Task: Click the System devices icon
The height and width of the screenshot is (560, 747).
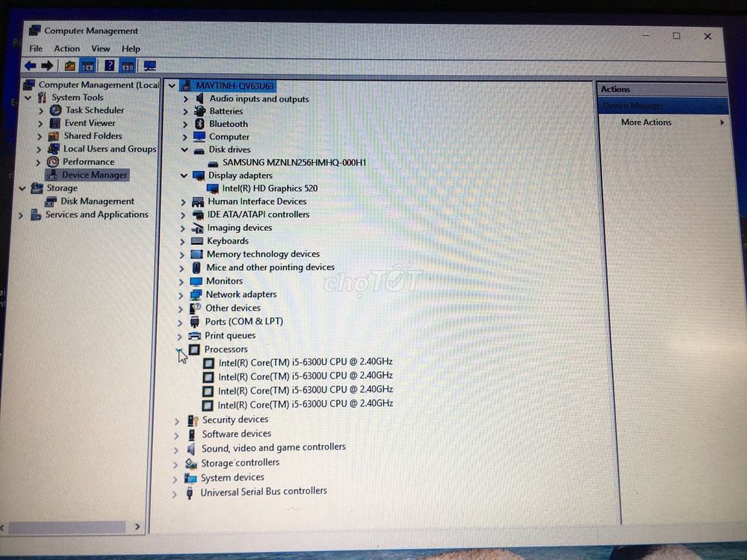Action: [x=190, y=478]
